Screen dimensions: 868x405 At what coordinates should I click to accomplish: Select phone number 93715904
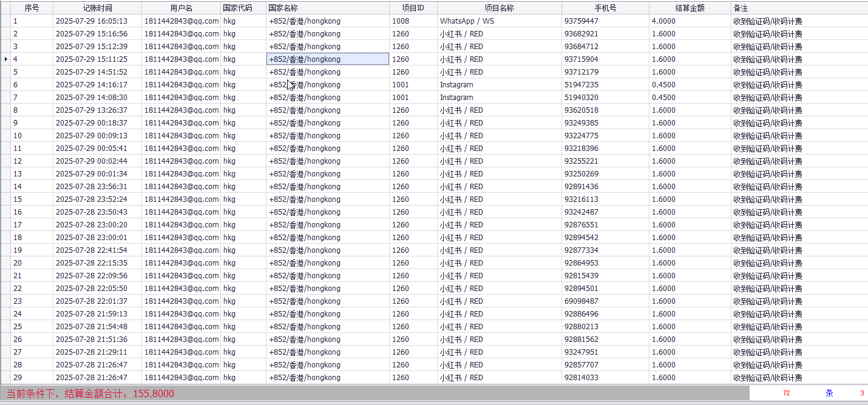[x=605, y=59]
